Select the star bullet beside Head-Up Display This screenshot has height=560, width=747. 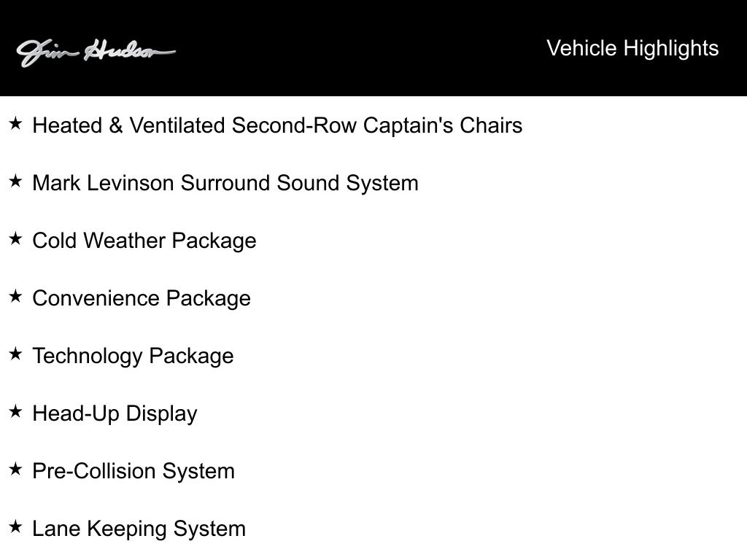coord(15,412)
